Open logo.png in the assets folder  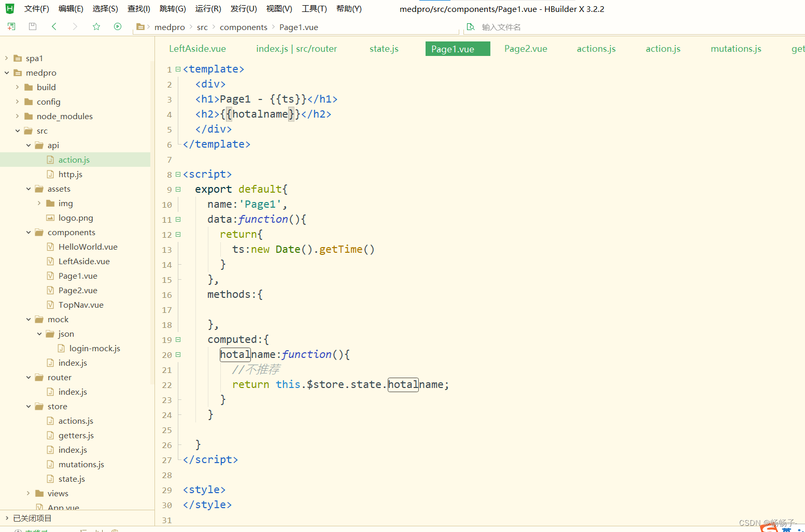point(75,218)
